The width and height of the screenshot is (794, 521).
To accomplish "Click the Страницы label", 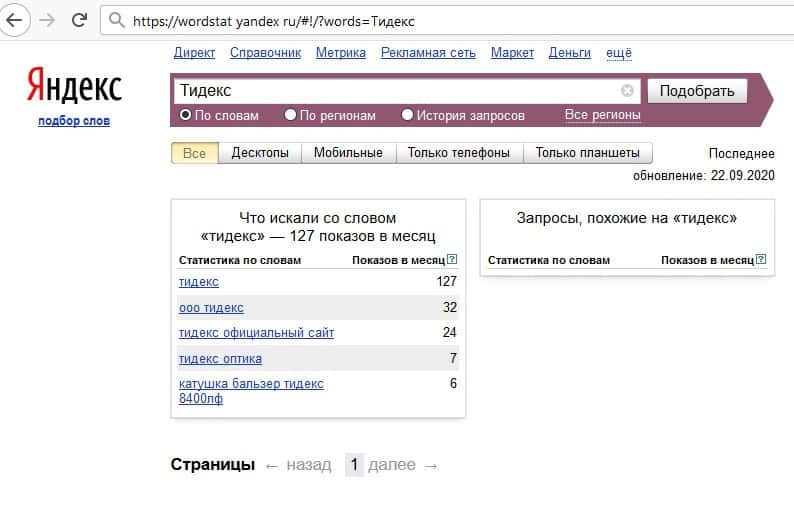I will (x=213, y=464).
